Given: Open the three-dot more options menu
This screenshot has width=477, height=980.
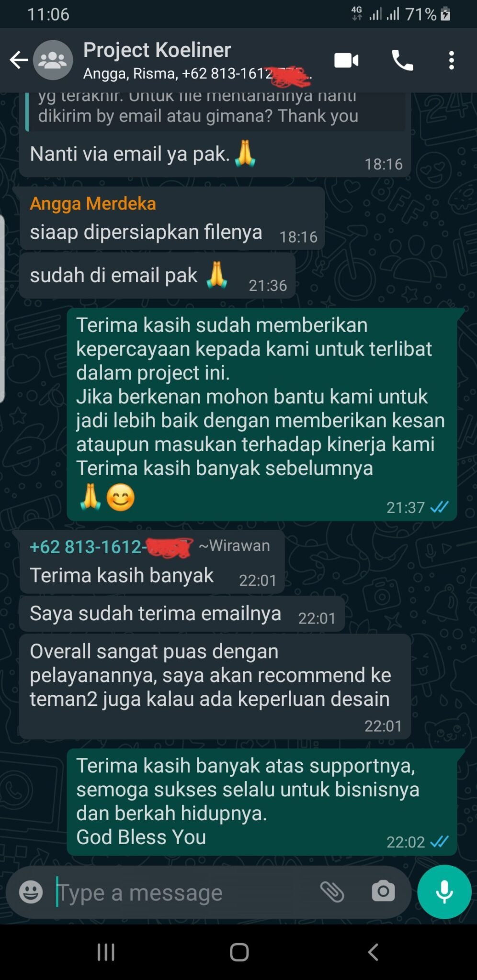Looking at the screenshot, I should click(x=451, y=61).
